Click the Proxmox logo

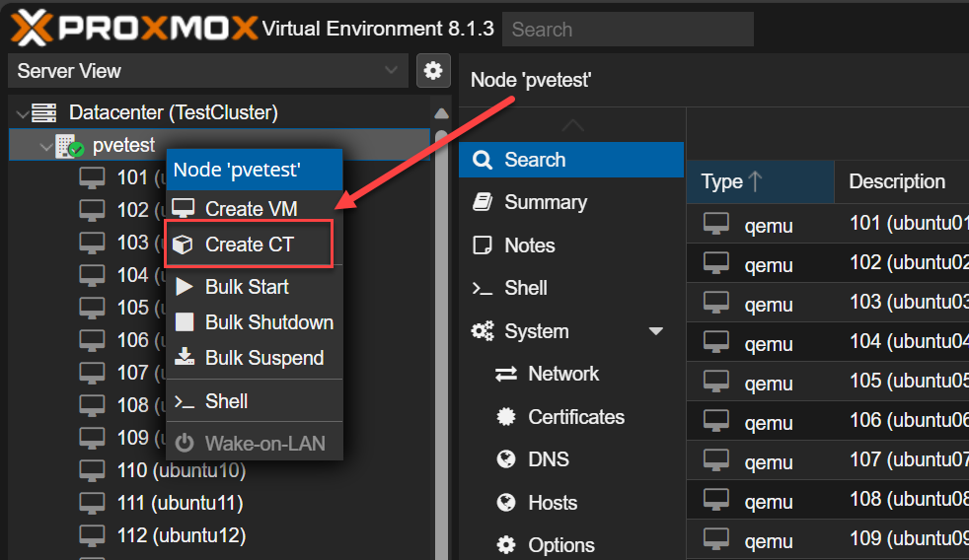(135, 27)
